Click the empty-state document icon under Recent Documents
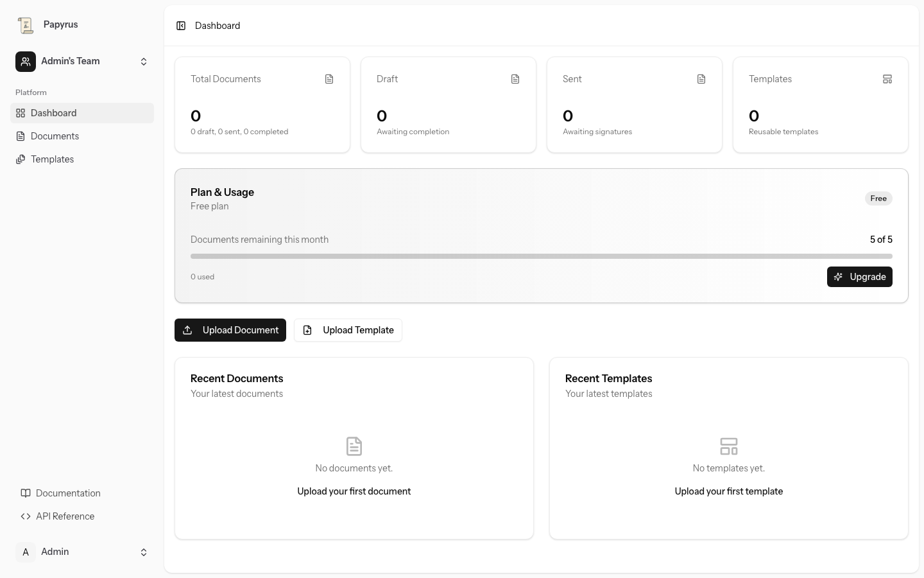Viewport: 924px width, 578px height. [354, 446]
